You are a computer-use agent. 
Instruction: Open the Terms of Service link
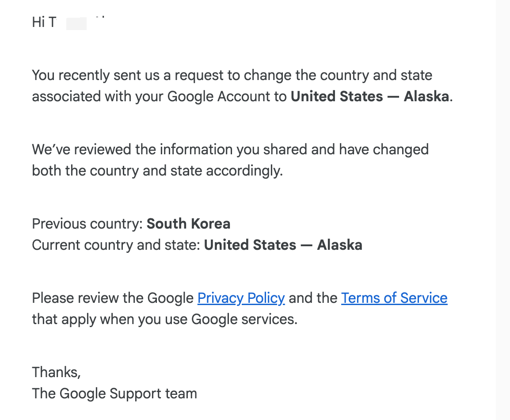click(394, 298)
